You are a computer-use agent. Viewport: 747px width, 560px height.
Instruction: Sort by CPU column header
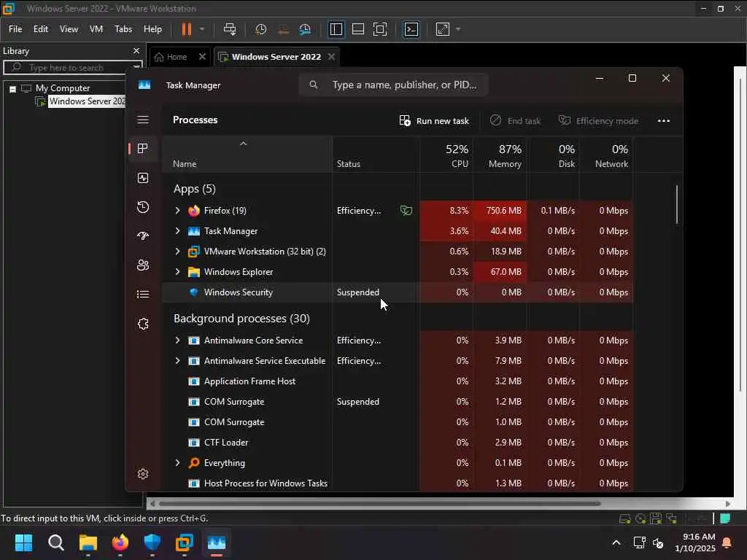(446, 155)
